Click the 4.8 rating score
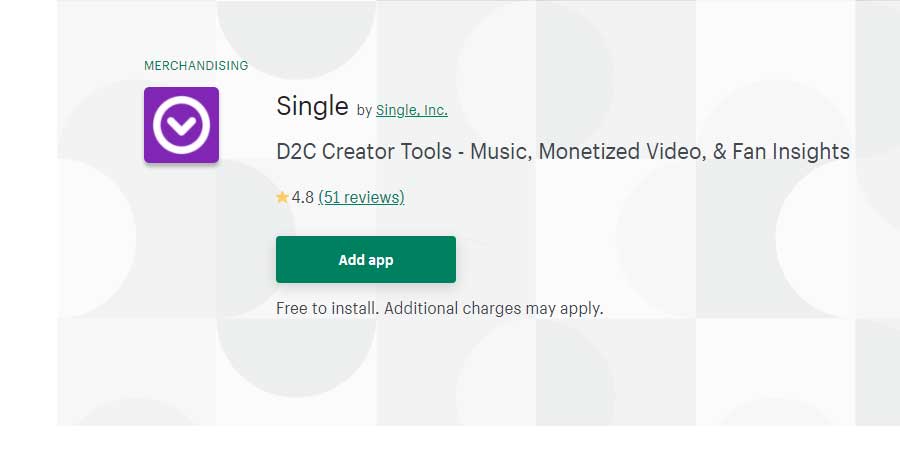 [302, 197]
